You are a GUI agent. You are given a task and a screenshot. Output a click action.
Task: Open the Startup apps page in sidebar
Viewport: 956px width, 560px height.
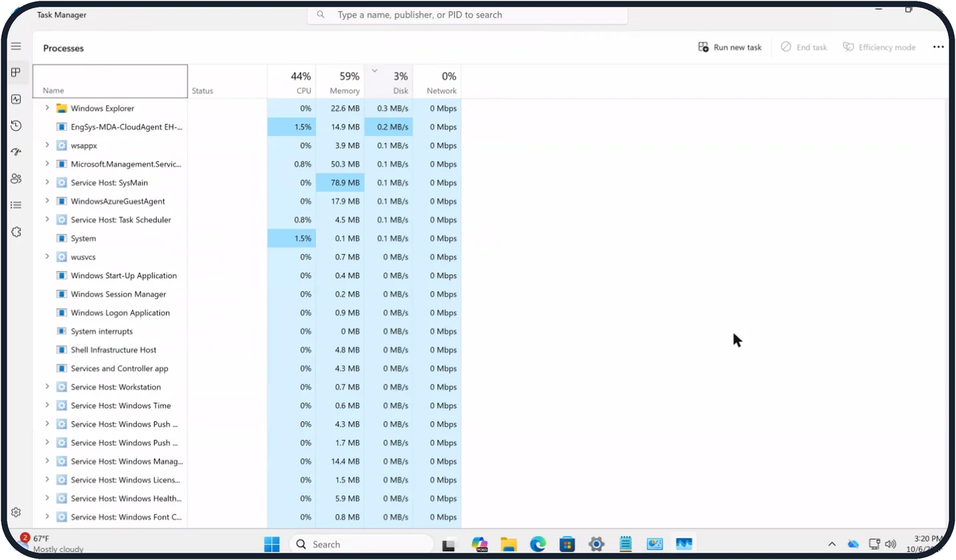click(x=16, y=152)
